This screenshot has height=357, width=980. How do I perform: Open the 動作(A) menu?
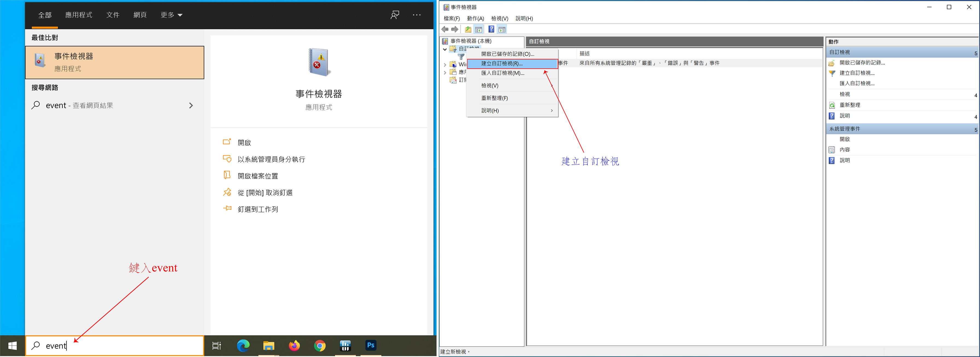475,18
